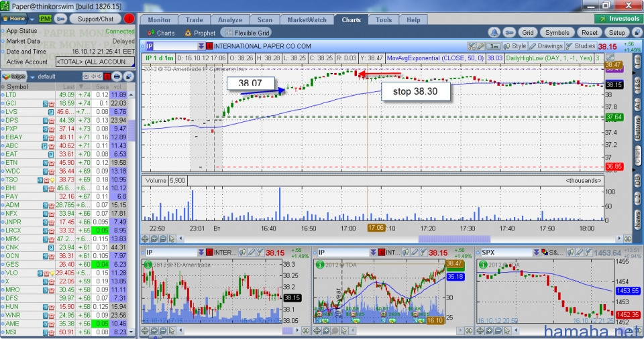Collapse the Date and Time row with its circle
The width and height of the screenshot is (644, 339).
pos(3,52)
